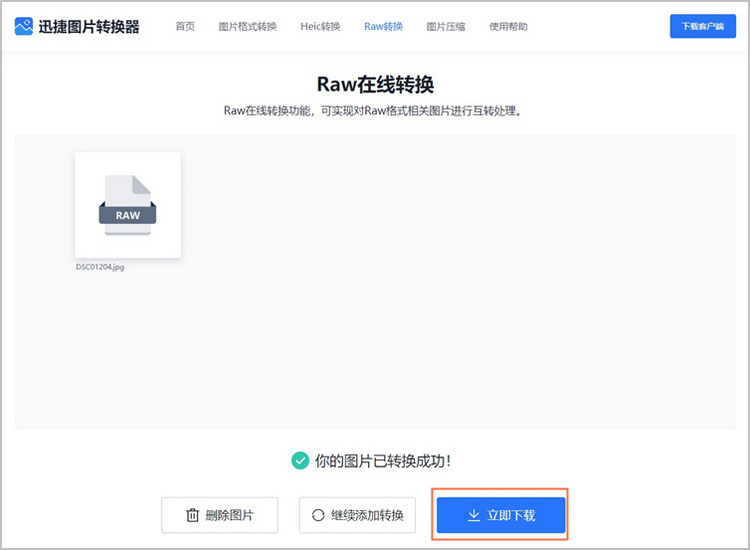The height and width of the screenshot is (550, 750).
Task: Click the 迅捷图片转换器 logo icon
Action: pos(24,27)
